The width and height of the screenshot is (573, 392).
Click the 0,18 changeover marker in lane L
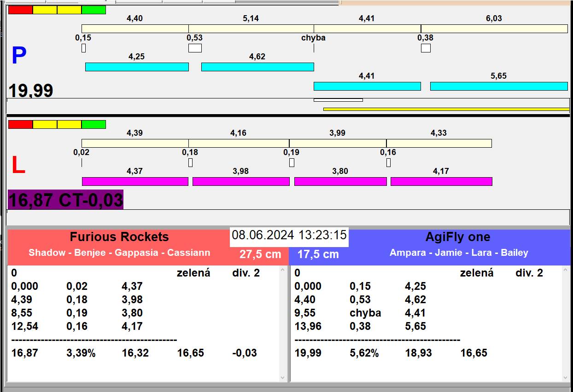190,162
